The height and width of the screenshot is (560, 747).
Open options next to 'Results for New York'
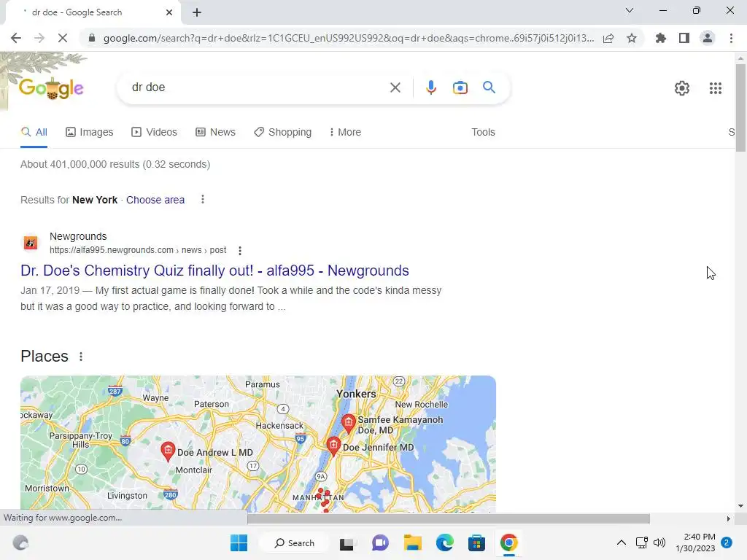(x=203, y=200)
